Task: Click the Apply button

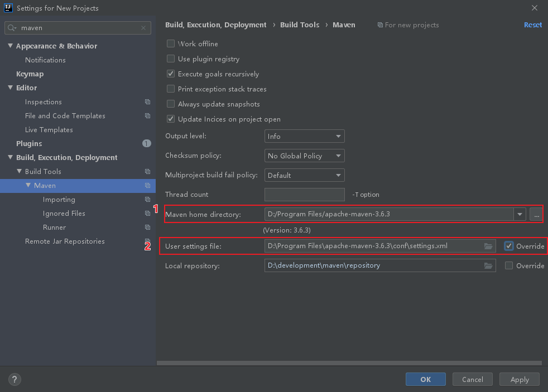Action: (520, 379)
